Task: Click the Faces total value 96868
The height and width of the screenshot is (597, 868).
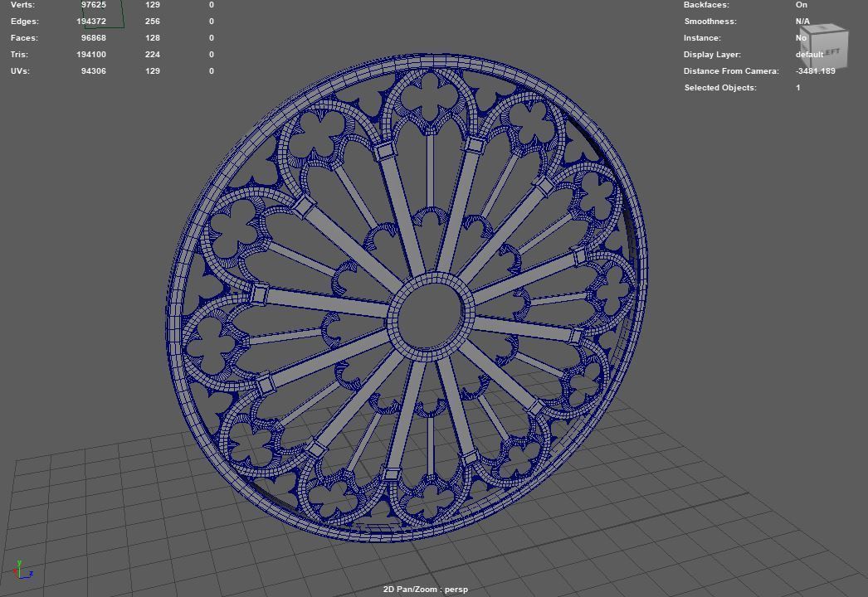Action: (94, 37)
